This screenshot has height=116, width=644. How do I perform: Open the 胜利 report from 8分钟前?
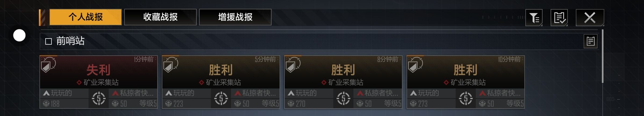343,82
